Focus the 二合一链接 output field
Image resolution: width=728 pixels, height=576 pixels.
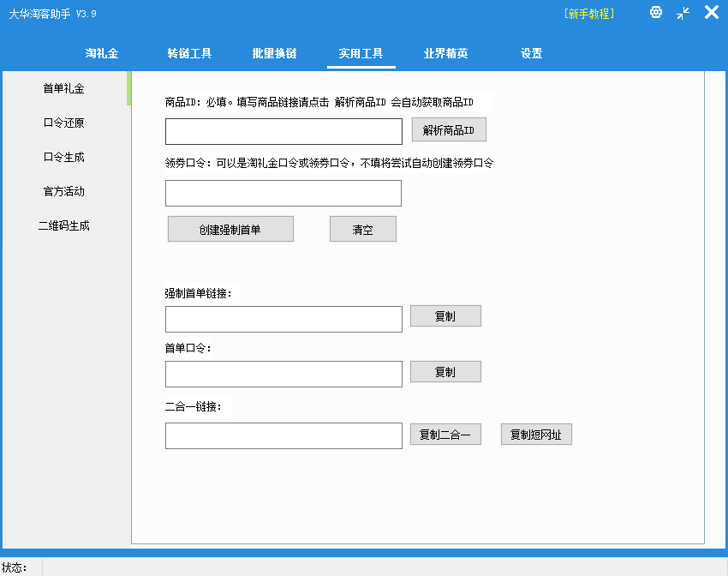283,435
